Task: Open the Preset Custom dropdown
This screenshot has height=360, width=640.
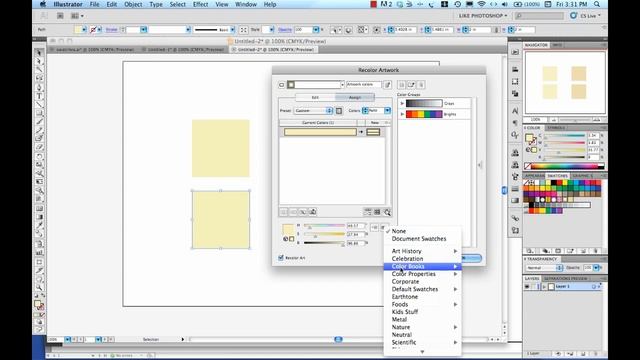Action: [313, 111]
